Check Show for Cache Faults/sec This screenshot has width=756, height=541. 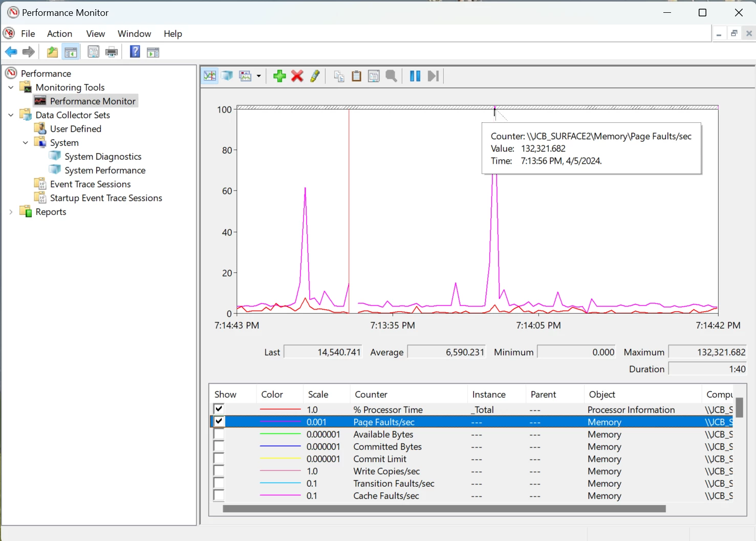pyautogui.click(x=219, y=495)
